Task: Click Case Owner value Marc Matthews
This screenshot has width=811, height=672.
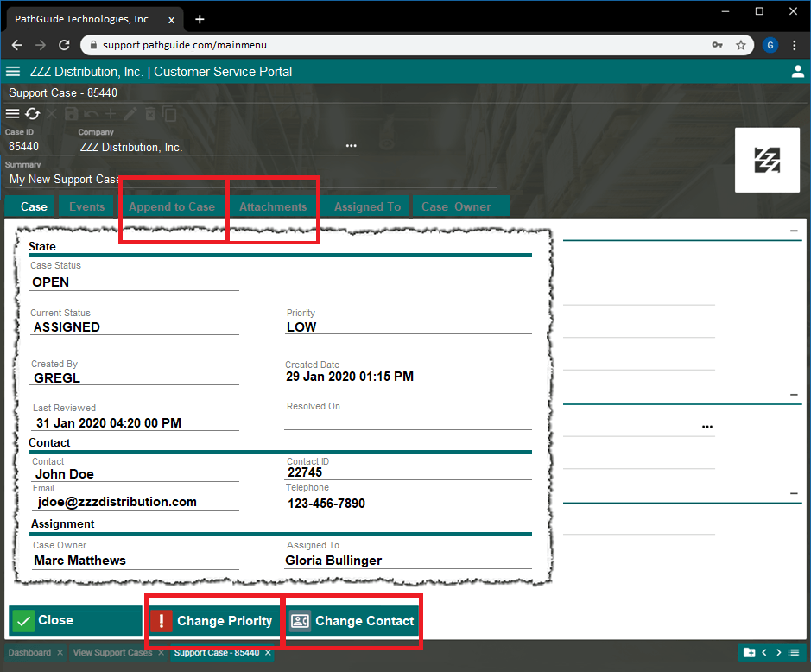Action: (x=79, y=561)
